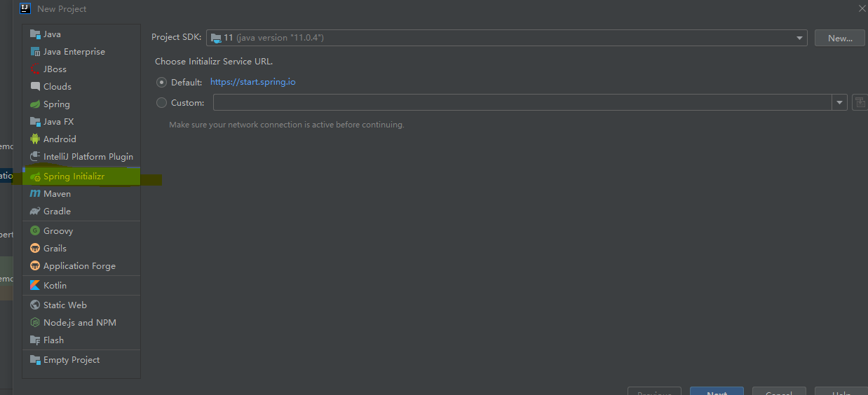Select Spring Initializr row text
868x395 pixels.
click(x=74, y=176)
